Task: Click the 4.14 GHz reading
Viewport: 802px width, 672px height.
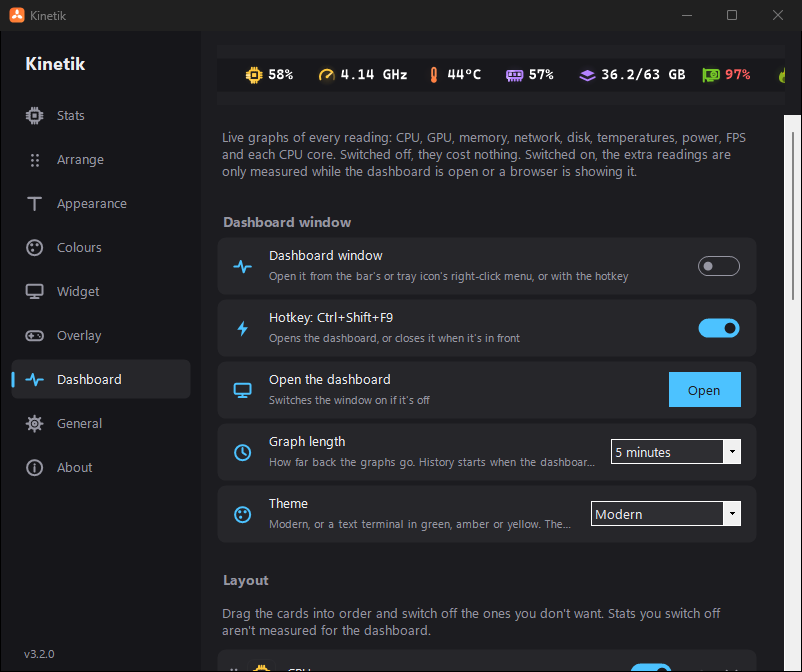Action: 374,75
